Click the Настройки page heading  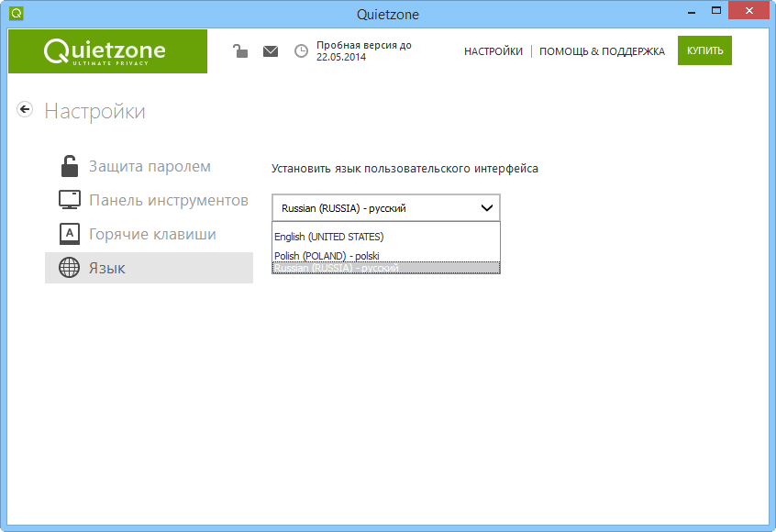[95, 111]
